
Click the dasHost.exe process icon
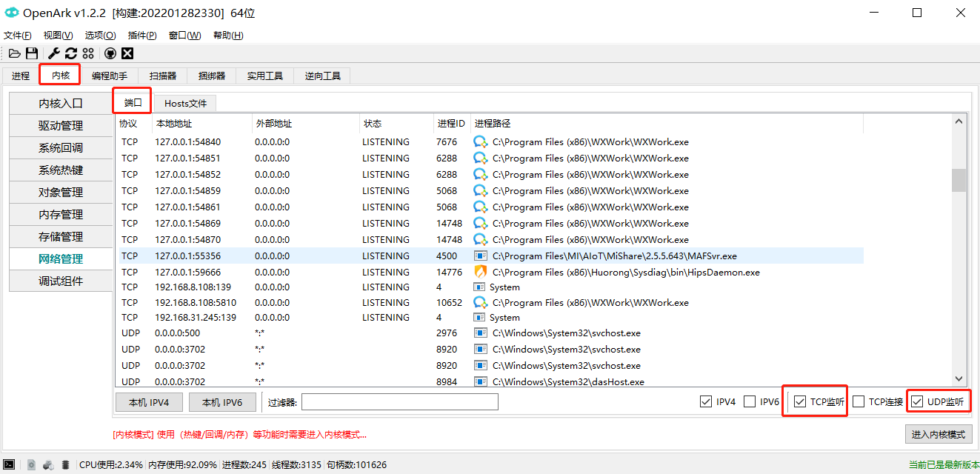(480, 381)
